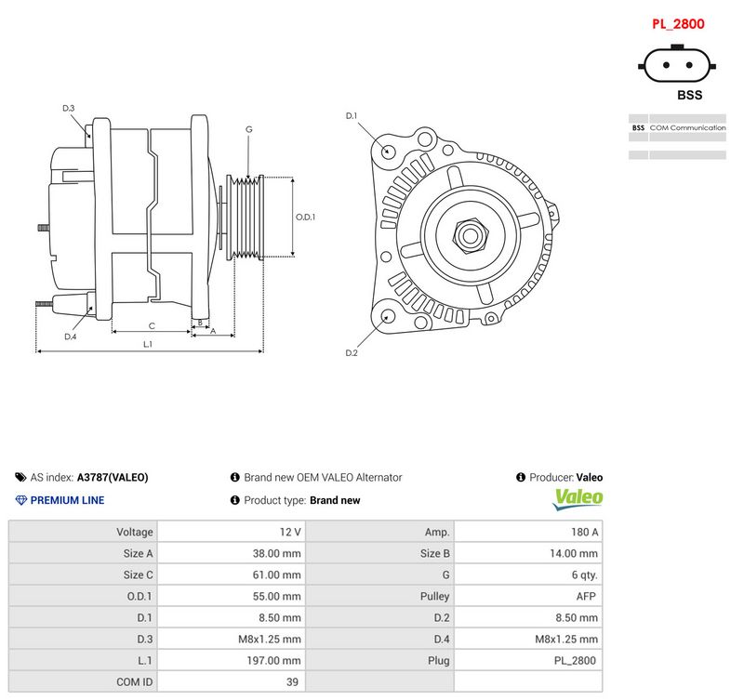Click the Brand new product type text
This screenshot has height=700, width=744.
pyautogui.click(x=335, y=500)
